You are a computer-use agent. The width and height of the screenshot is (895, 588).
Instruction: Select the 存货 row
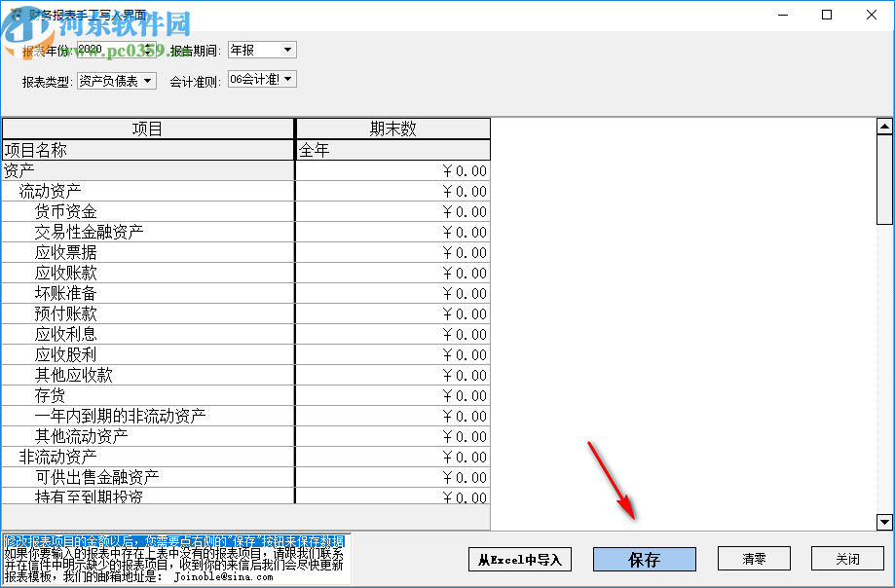click(x=146, y=395)
